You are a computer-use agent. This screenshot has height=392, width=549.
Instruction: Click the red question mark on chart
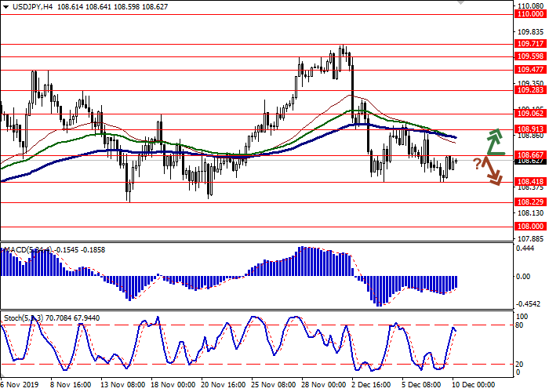click(x=476, y=163)
